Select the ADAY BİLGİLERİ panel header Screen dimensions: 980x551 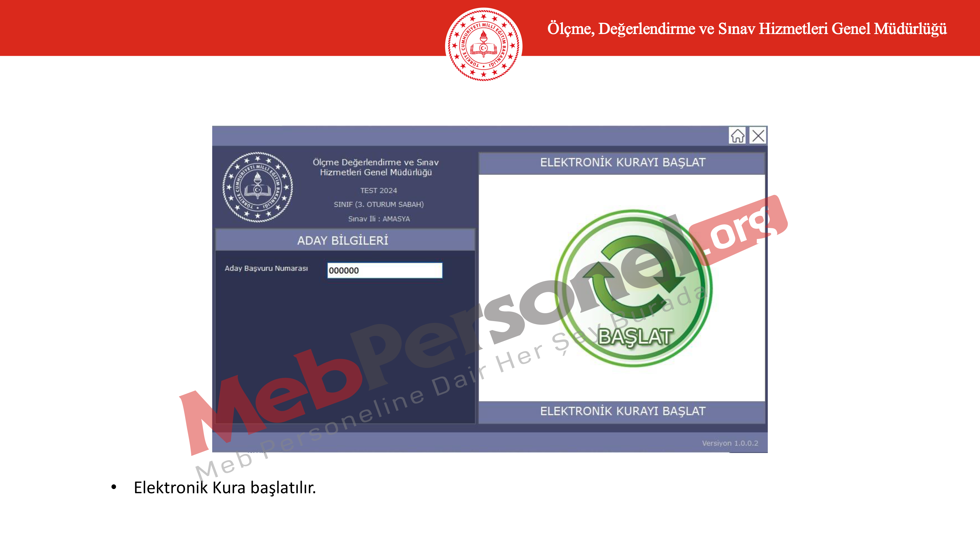tap(343, 240)
